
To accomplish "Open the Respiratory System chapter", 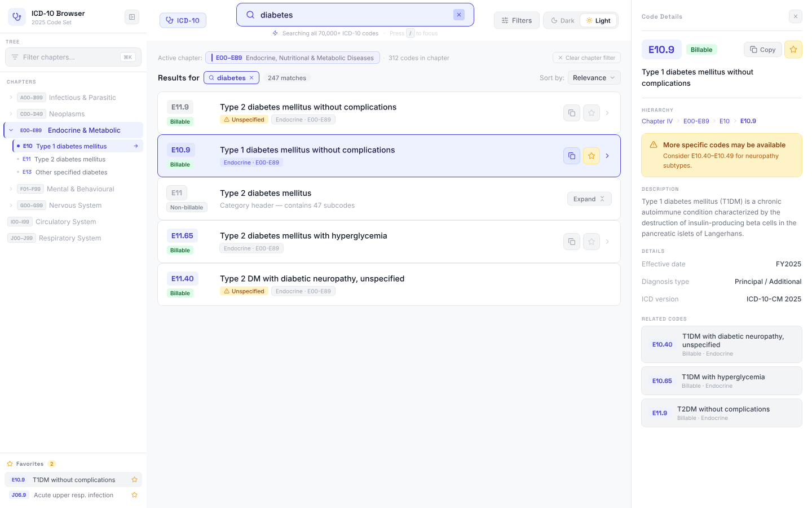I will coord(70,238).
